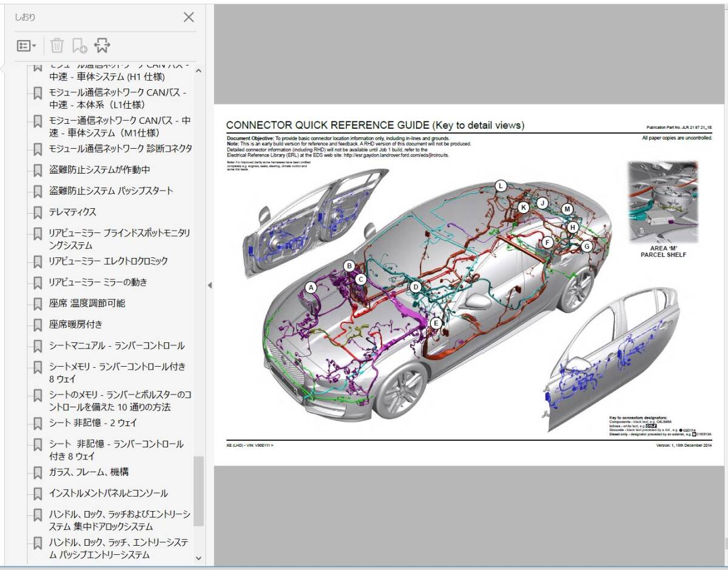Add a new bookmark with the bookmark-plus icon
The height and width of the screenshot is (570, 728).
[81, 45]
